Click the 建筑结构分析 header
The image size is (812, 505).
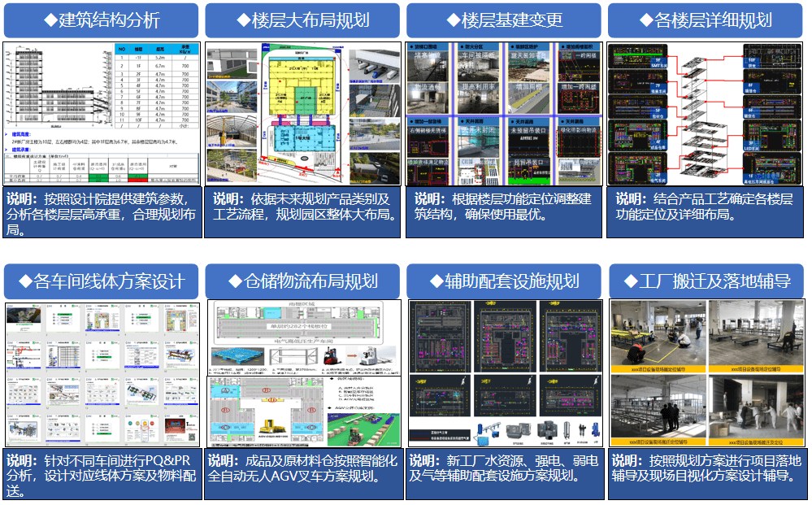coord(101,20)
